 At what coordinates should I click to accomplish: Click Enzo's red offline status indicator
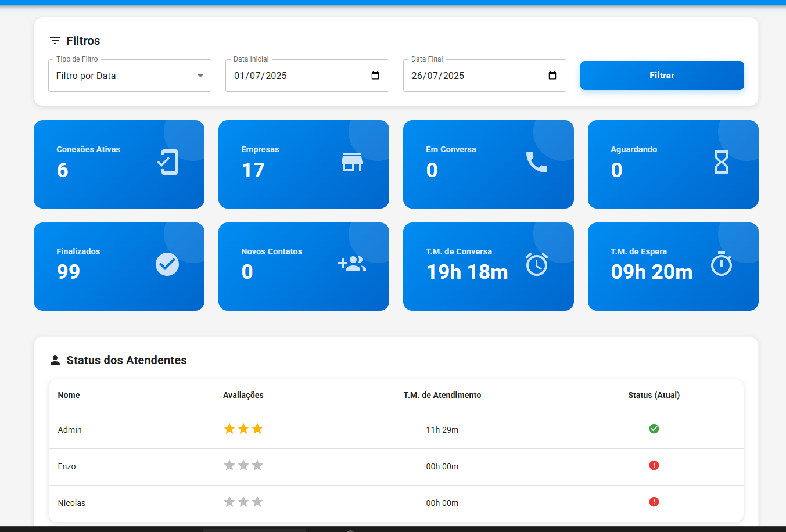[x=654, y=465]
